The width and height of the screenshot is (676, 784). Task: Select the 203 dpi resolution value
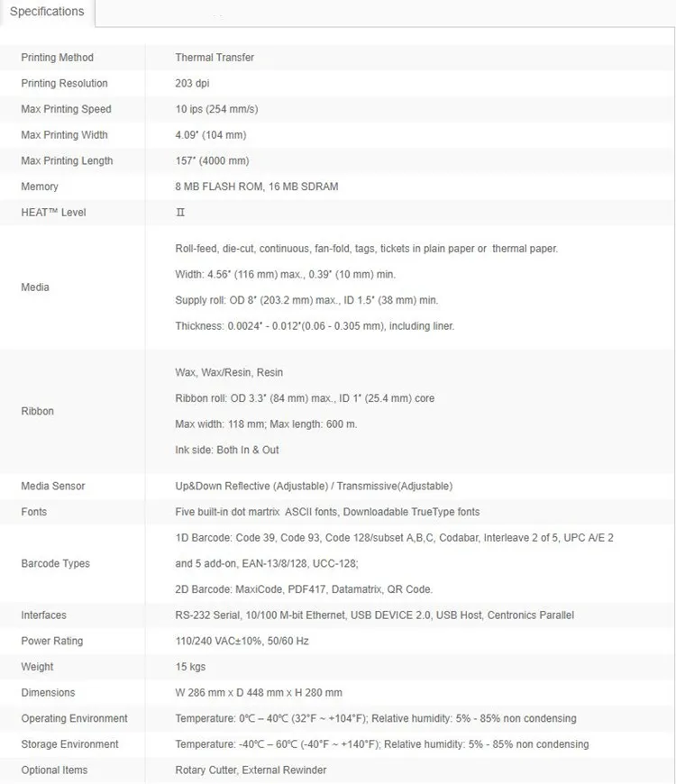tap(192, 84)
